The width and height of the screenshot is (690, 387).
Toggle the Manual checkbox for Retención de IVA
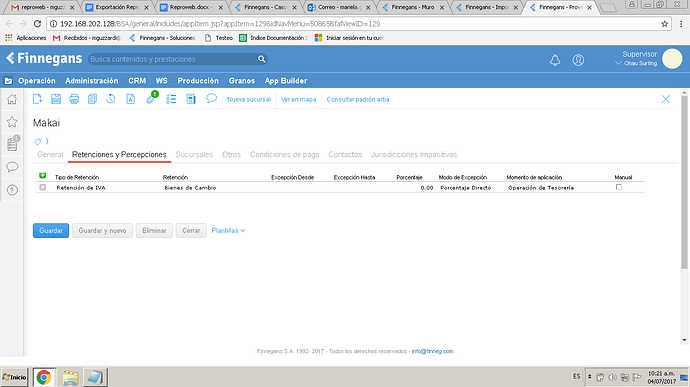pyautogui.click(x=619, y=187)
